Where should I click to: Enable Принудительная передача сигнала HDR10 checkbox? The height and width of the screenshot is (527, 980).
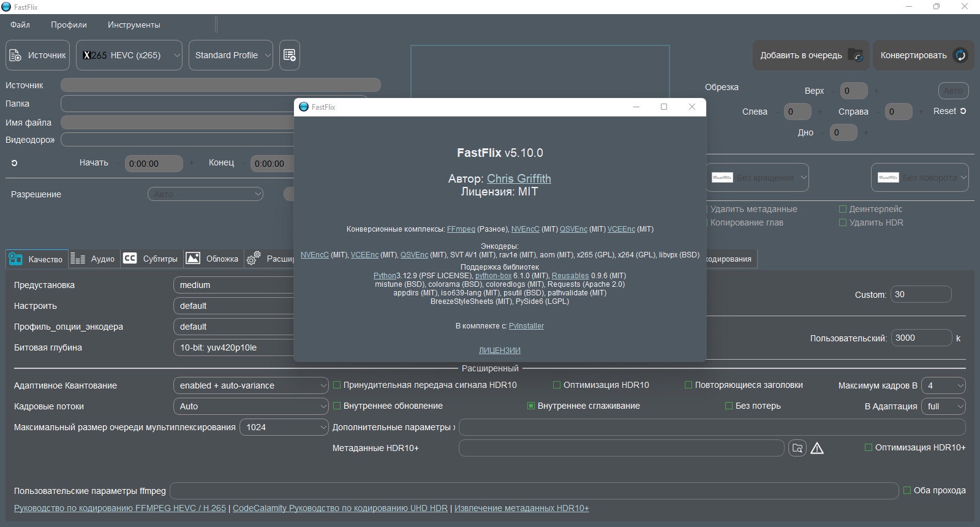337,385
